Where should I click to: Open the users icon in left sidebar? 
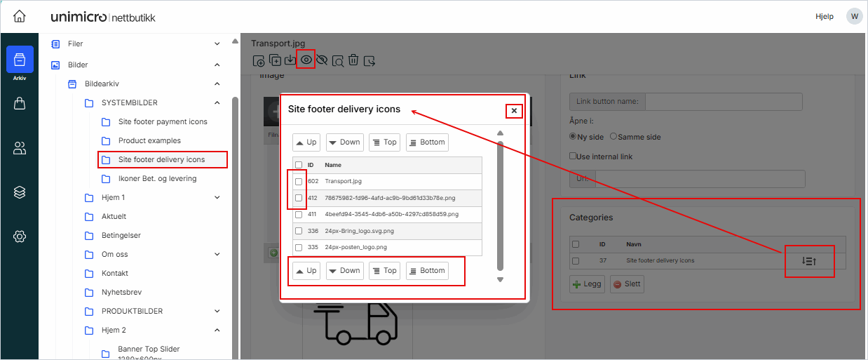20,148
